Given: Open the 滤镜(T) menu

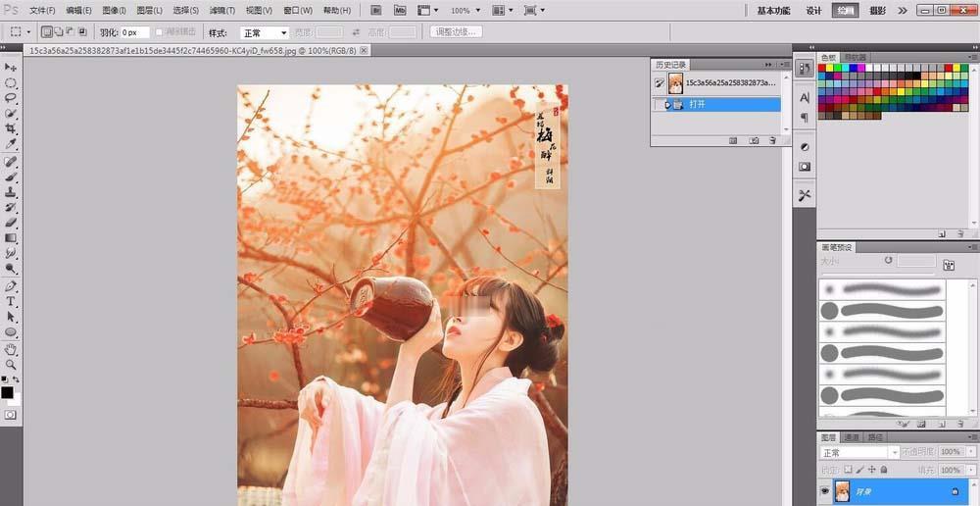Looking at the screenshot, I should [221, 11].
